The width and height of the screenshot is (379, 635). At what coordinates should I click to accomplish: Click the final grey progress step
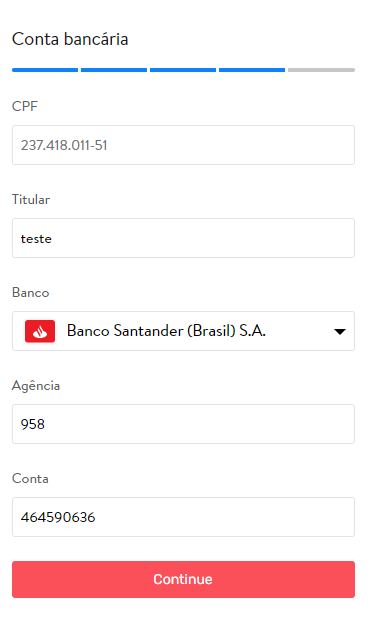point(322,70)
